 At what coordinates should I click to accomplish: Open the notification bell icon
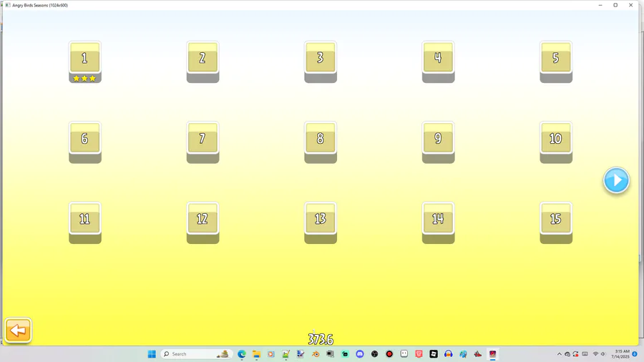(x=635, y=354)
